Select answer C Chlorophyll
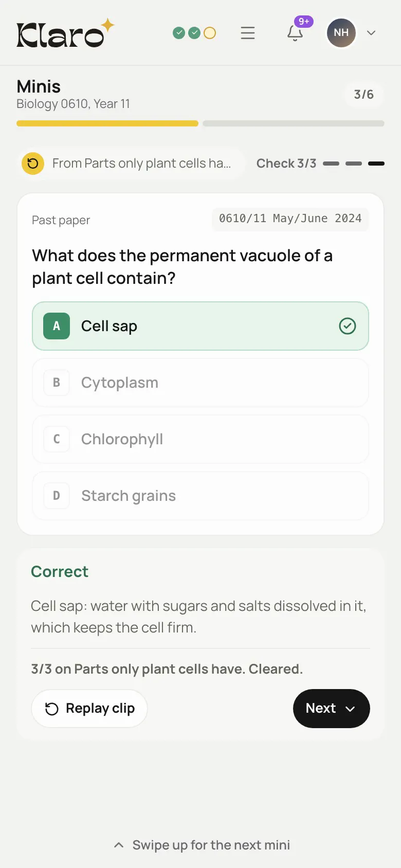The width and height of the screenshot is (401, 868). pyautogui.click(x=200, y=439)
